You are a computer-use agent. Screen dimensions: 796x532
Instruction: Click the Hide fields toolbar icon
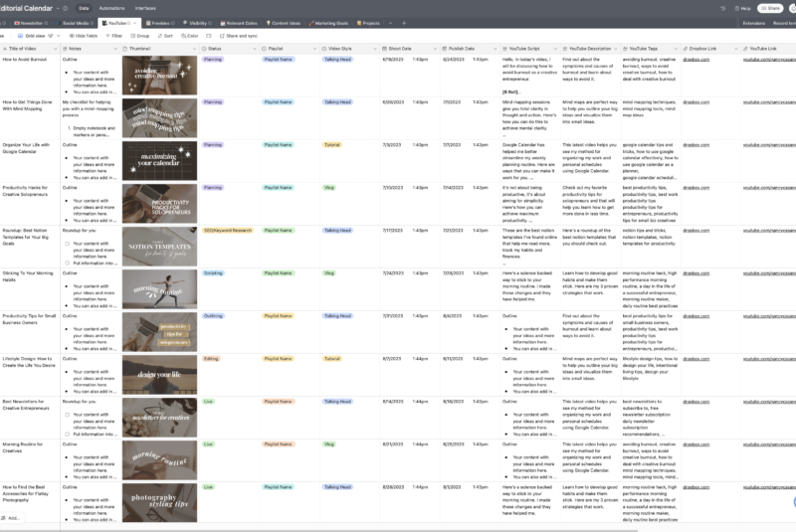click(72, 36)
